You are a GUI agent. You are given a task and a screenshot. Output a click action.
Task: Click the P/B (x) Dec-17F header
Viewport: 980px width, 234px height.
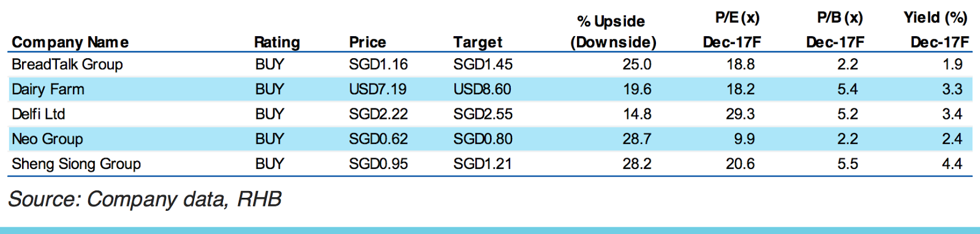tap(835, 29)
